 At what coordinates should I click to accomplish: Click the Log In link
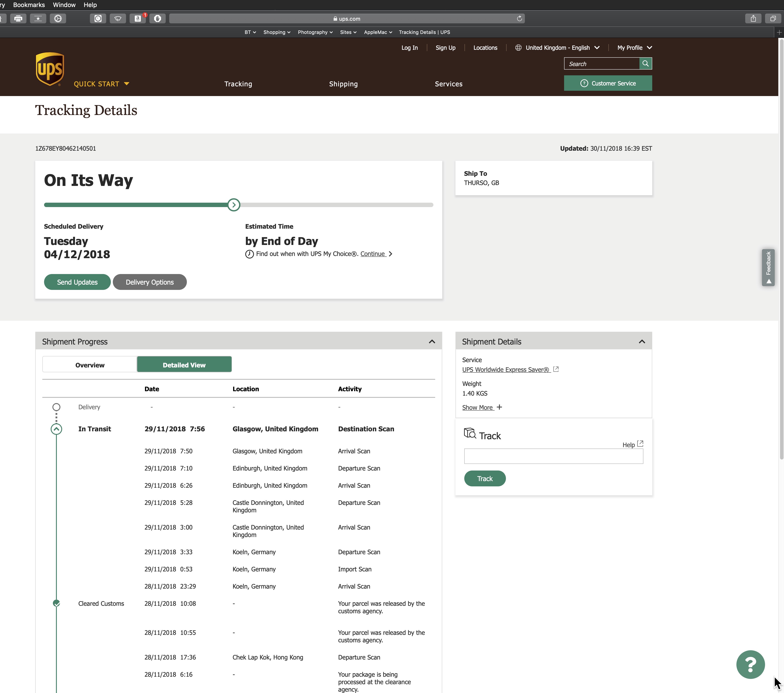pos(409,48)
